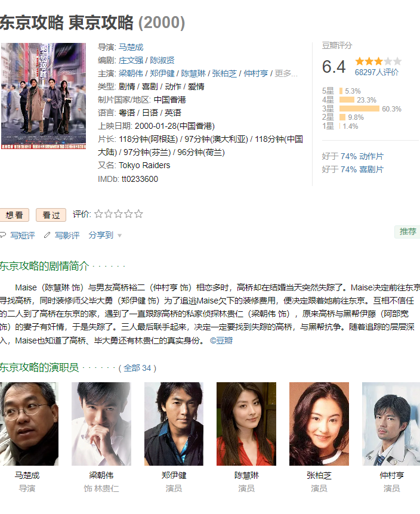420x514 pixels.
Task: Open the full credits 全部 34 link
Action: pos(137,368)
